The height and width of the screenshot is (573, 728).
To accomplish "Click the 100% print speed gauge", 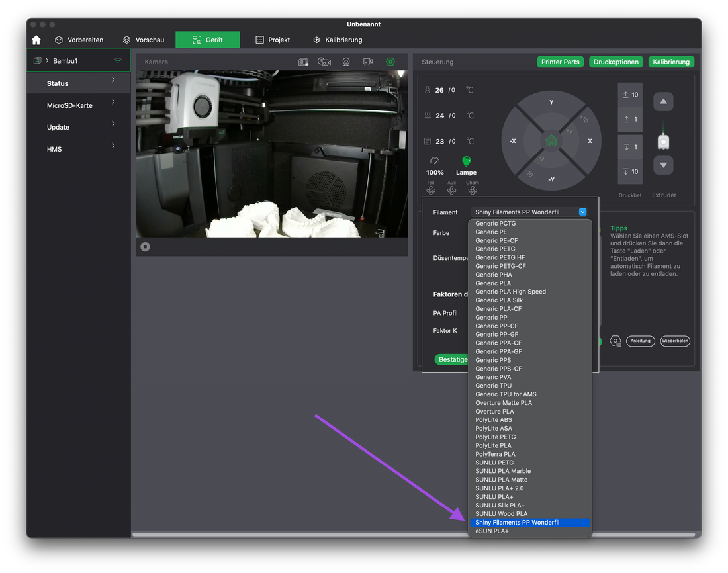I will coord(435,161).
